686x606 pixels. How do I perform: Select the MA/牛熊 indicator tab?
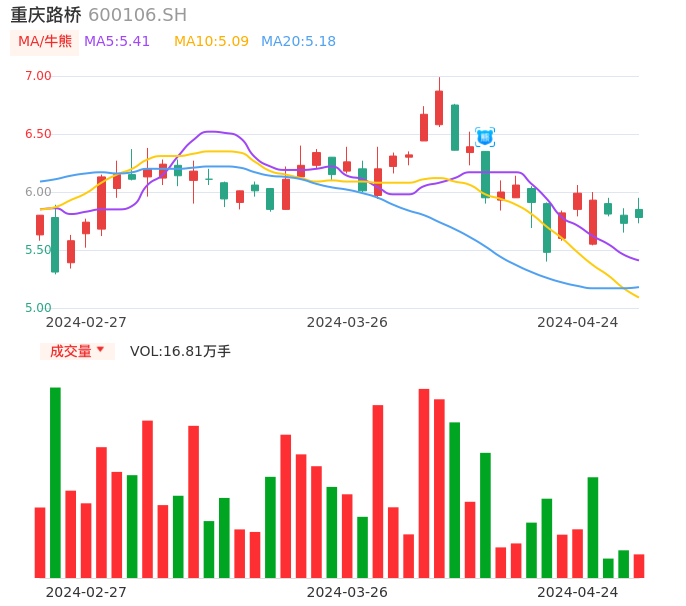click(45, 42)
